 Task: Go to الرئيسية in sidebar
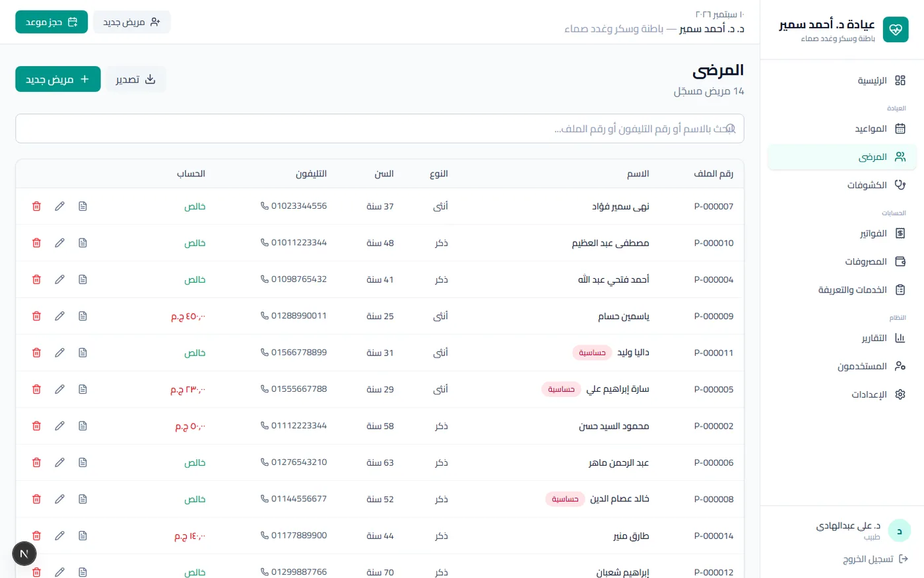point(842,81)
